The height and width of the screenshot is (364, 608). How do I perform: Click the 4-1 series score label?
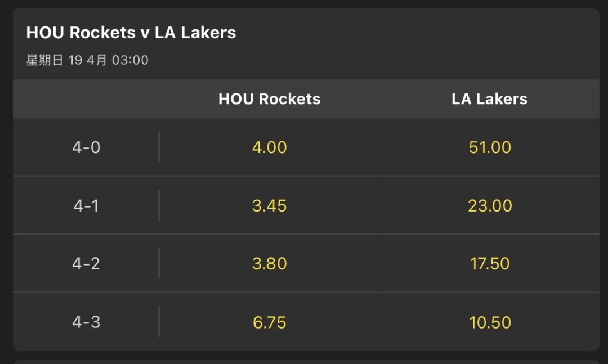(x=86, y=205)
